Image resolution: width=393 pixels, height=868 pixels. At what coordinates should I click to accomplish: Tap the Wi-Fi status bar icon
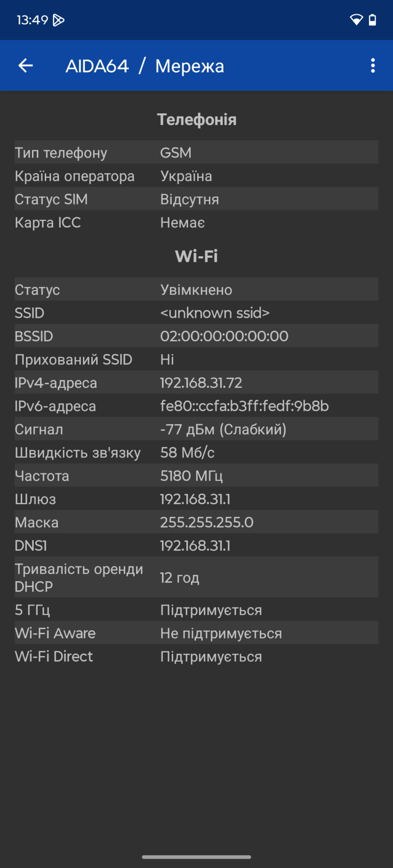click(x=356, y=20)
